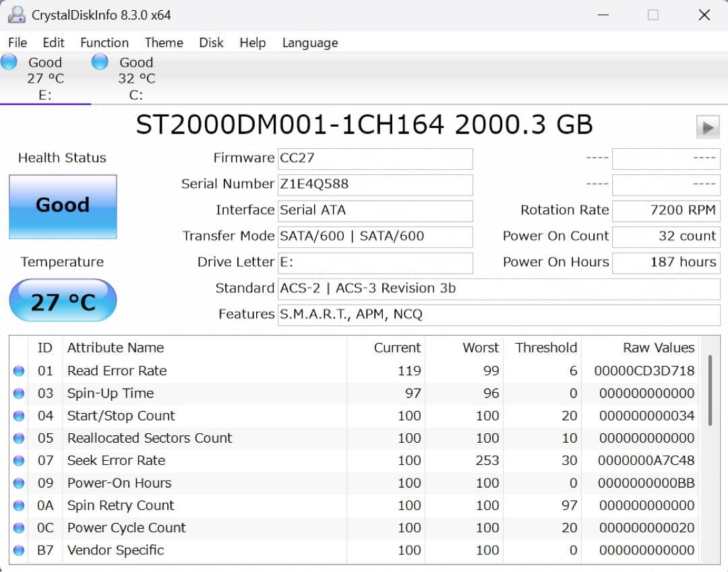Click the status dot beside Reallocated Sectors Count
The width and height of the screenshot is (728, 572).
(x=18, y=438)
